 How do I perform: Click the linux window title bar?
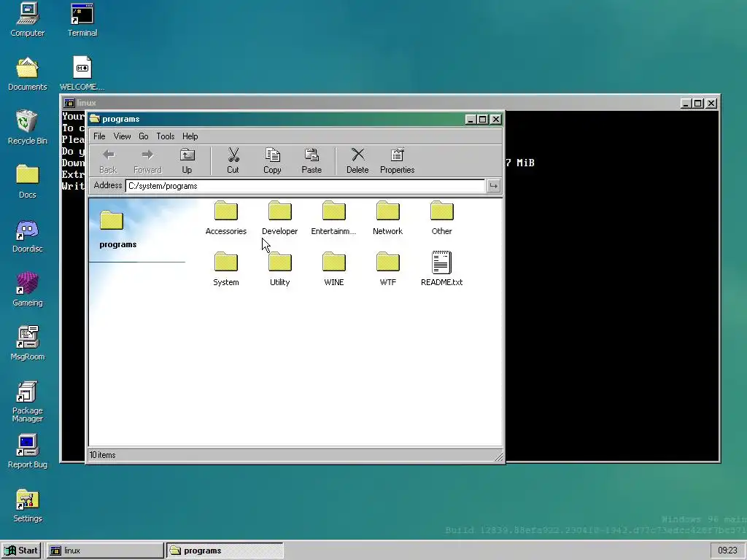(x=390, y=103)
